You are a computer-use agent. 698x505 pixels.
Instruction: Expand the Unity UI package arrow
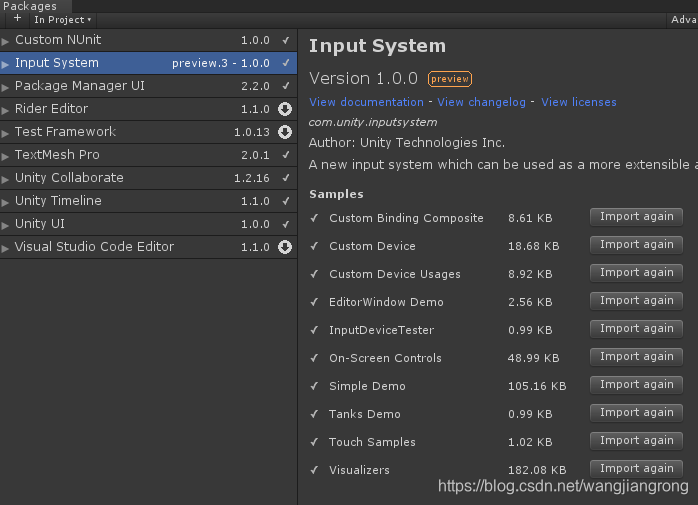5,225
